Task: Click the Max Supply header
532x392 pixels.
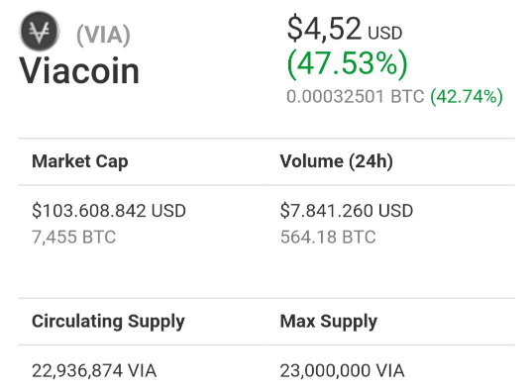Action: (329, 322)
